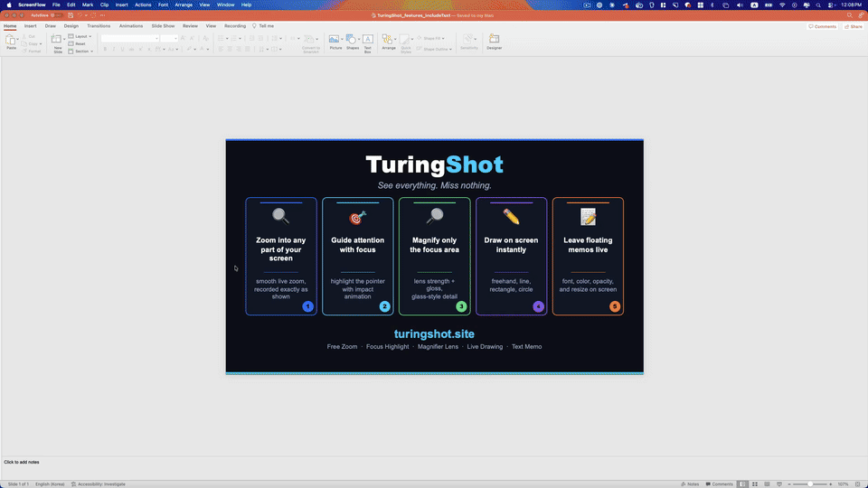
Task: Click the Format painter icon
Action: [x=24, y=51]
